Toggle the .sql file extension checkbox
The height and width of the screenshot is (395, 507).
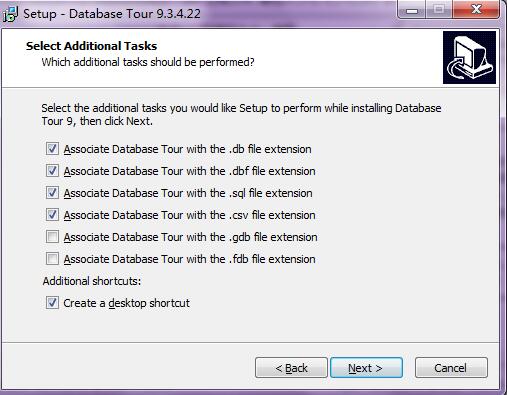coord(52,193)
